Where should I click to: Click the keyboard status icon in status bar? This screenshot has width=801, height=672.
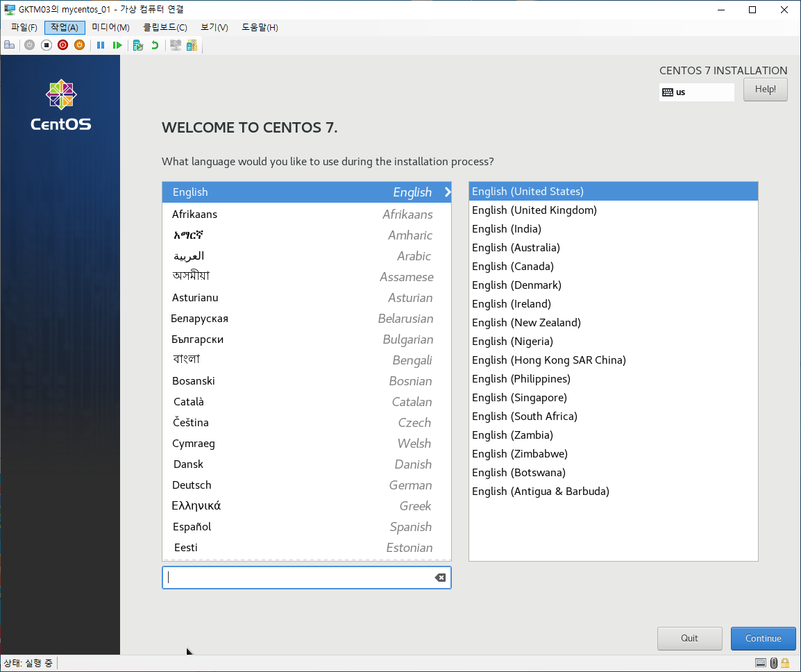point(761,663)
